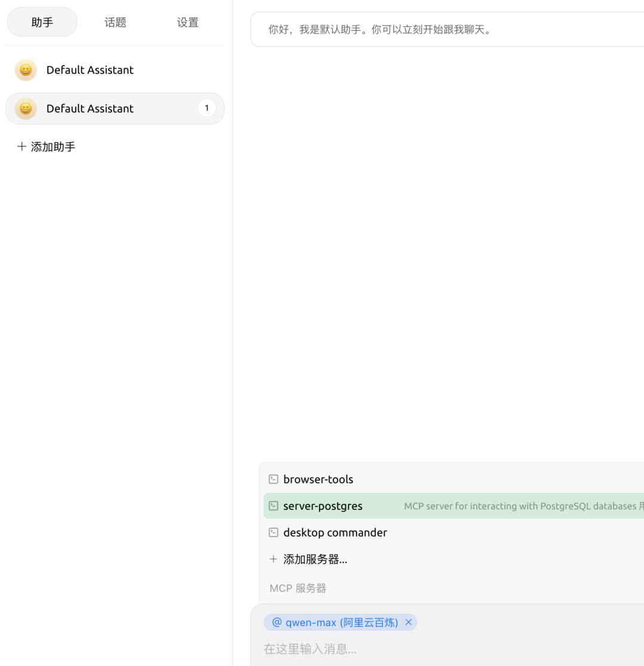The image size is (644, 666).
Task: Click the server-postgres terminal icon
Action: tap(274, 506)
